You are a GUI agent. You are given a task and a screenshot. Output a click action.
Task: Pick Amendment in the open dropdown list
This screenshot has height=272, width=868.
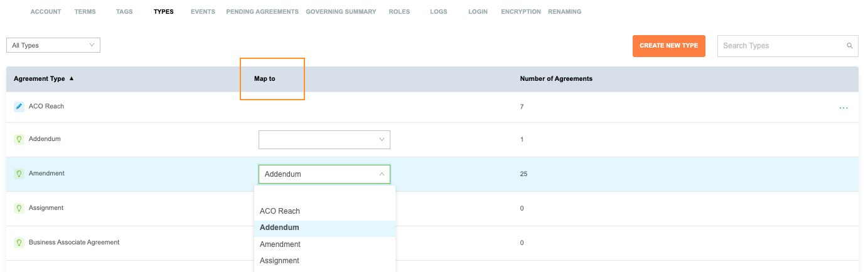click(280, 244)
